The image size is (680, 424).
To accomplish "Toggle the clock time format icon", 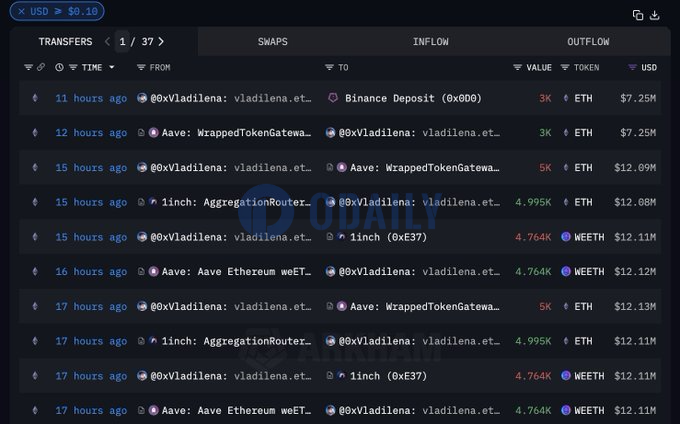I will 59,67.
